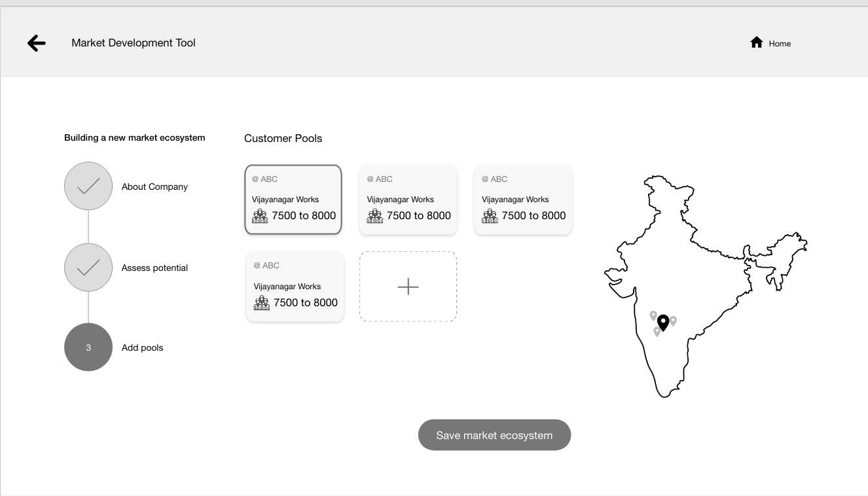Click the people icon in the highlighted bordered pool card

click(x=260, y=216)
